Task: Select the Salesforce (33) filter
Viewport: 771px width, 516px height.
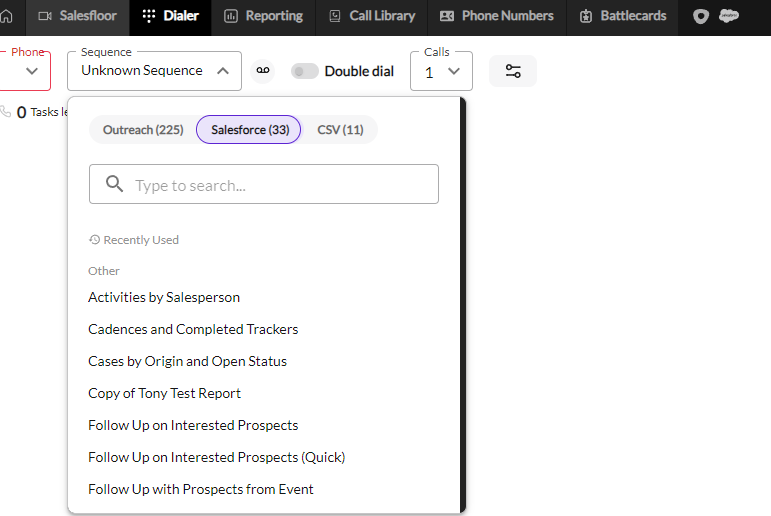Action: [x=250, y=130]
